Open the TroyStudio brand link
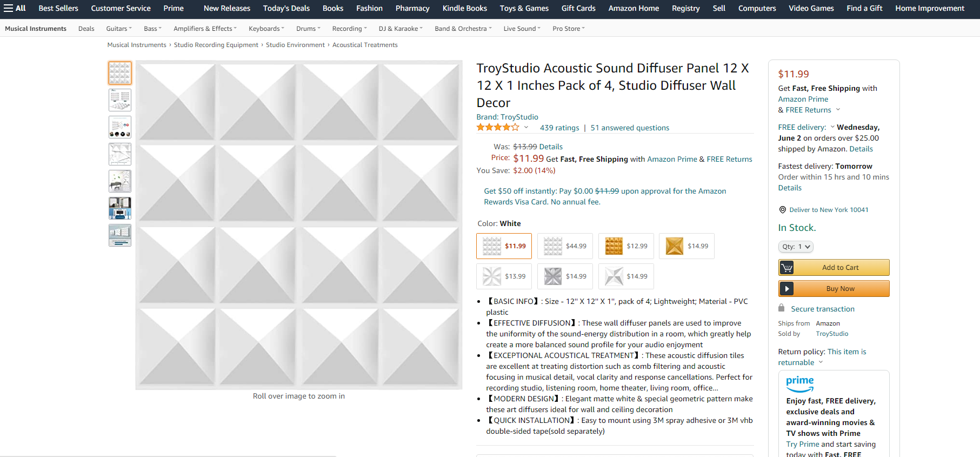This screenshot has height=457, width=980. (x=507, y=117)
